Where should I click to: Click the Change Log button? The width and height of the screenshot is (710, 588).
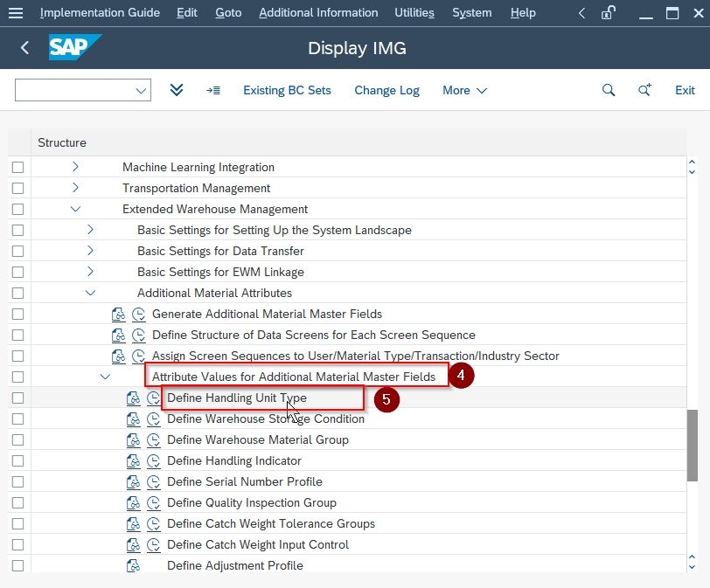(x=386, y=91)
